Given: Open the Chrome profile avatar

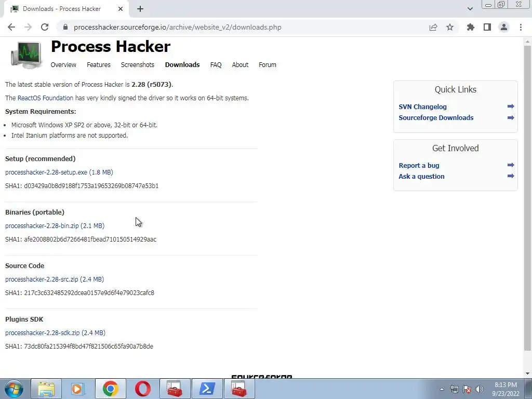Looking at the screenshot, I should coord(504,27).
